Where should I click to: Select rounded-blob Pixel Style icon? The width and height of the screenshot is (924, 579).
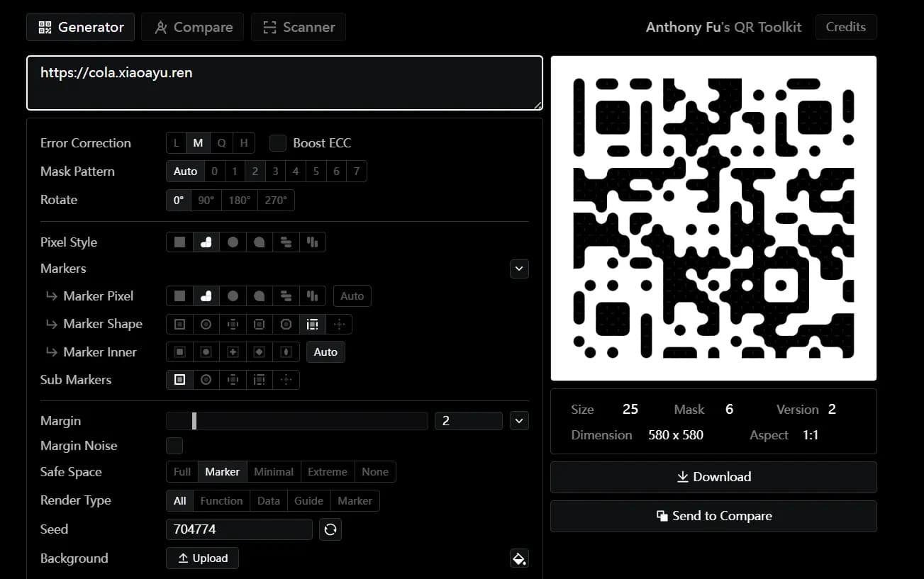(x=206, y=242)
